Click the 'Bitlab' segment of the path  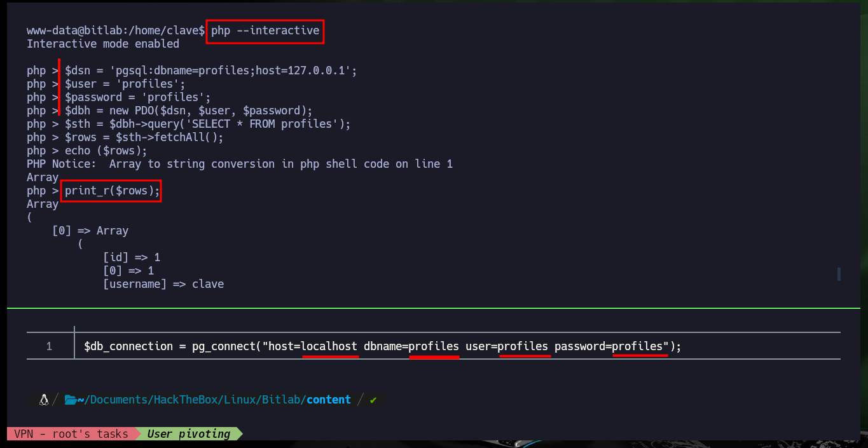click(281, 400)
